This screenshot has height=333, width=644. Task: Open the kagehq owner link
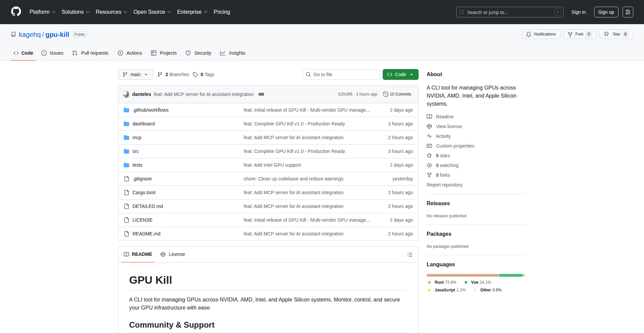click(x=30, y=35)
